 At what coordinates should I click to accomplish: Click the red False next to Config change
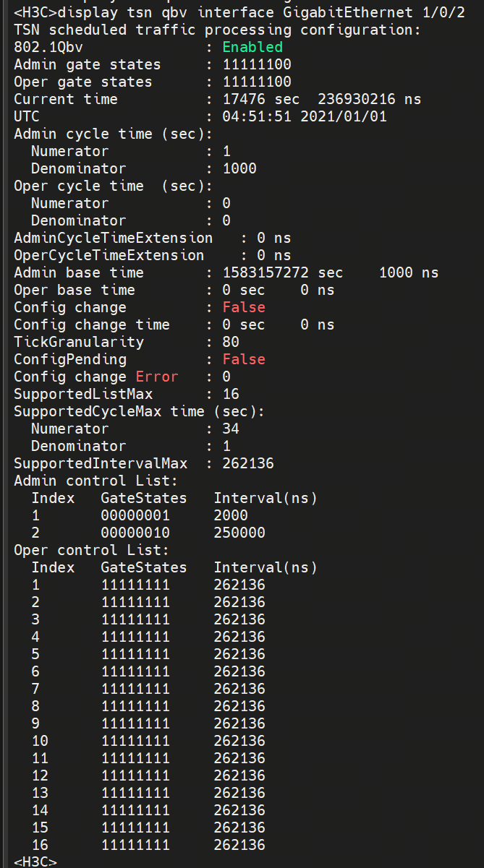(244, 307)
